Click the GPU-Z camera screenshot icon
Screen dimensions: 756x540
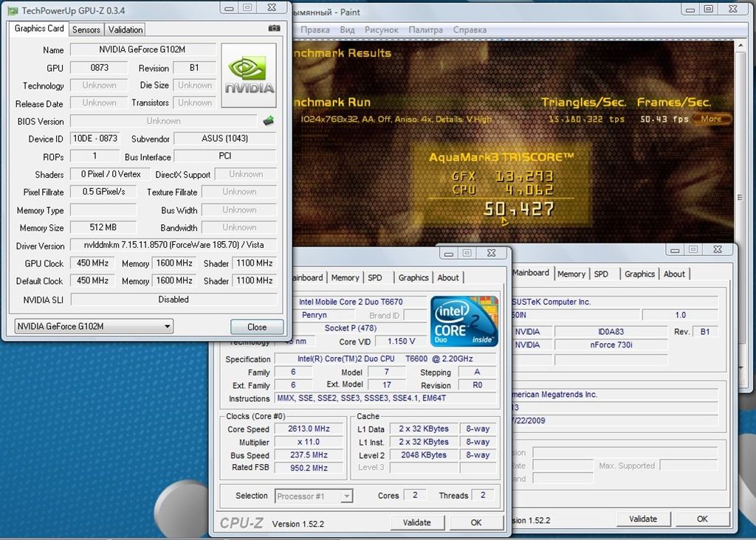tap(274, 29)
